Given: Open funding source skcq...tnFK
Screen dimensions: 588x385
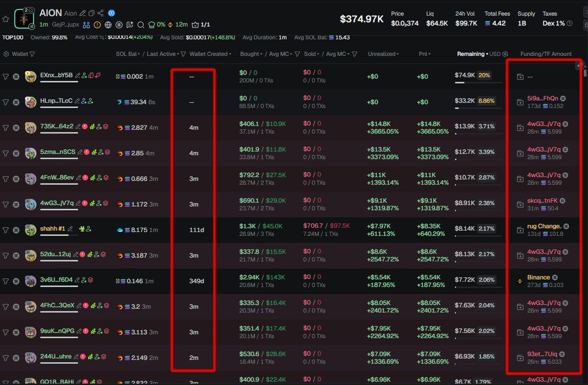Looking at the screenshot, I should 542,201.
